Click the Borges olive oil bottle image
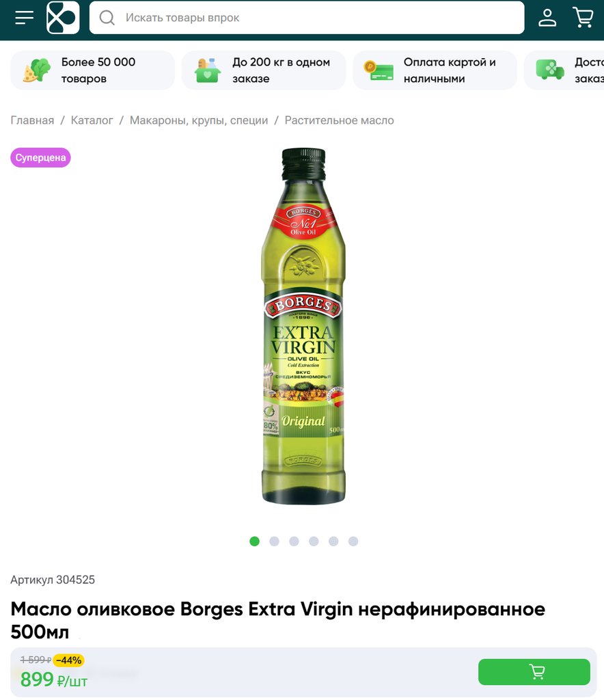 [303, 326]
